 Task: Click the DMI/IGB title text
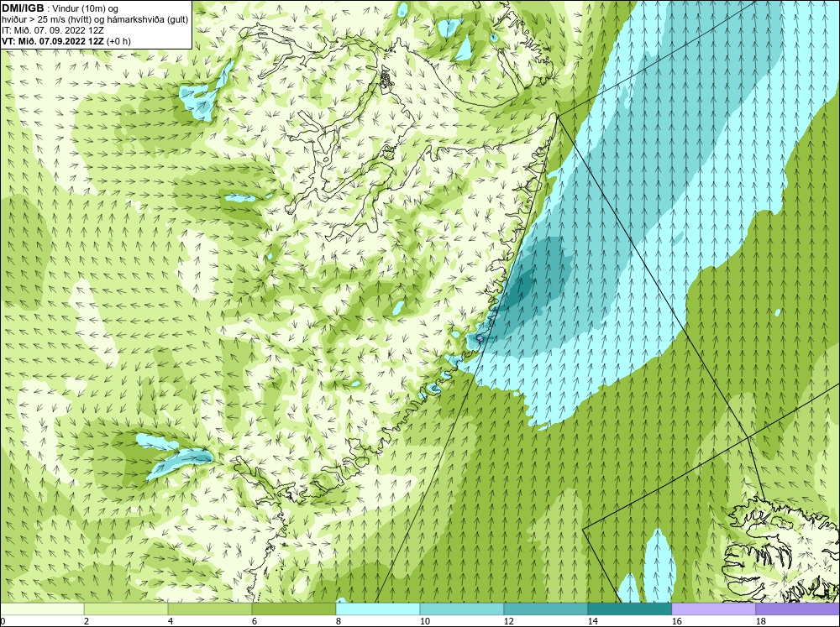pos(24,8)
